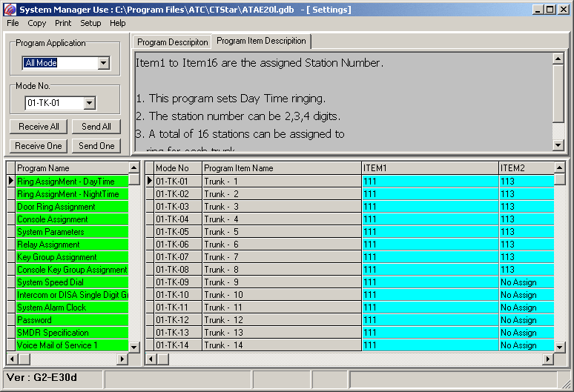Select Ring AssignMent - DayTime program
The height and width of the screenshot is (392, 574).
(72, 182)
